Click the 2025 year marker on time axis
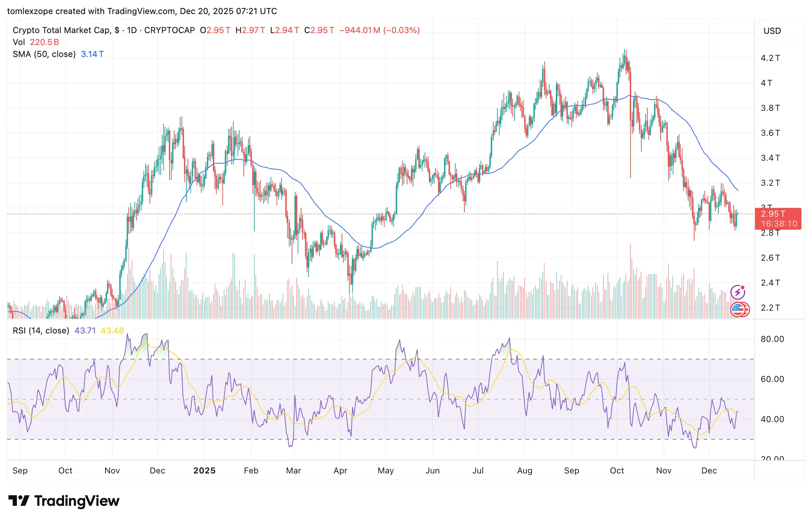Viewport: 812px width, 522px height. tap(204, 471)
